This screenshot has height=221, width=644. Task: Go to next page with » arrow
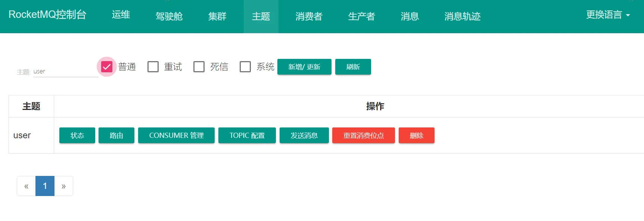63,186
